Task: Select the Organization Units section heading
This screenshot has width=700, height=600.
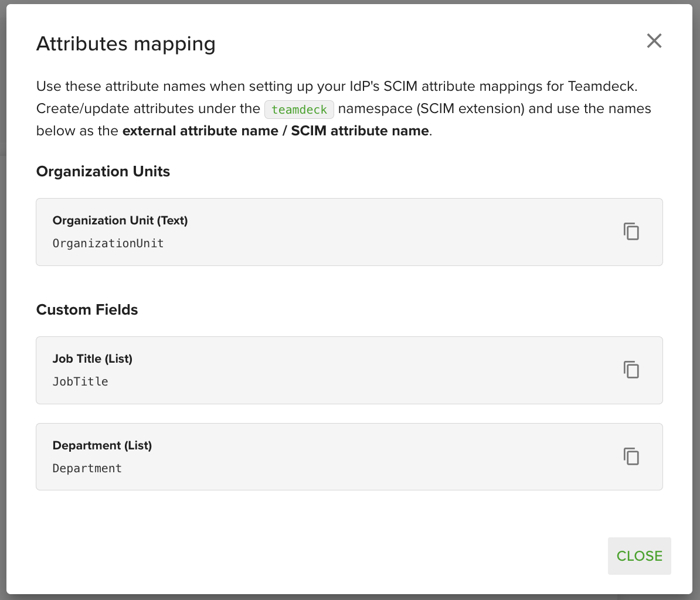Action: click(103, 172)
